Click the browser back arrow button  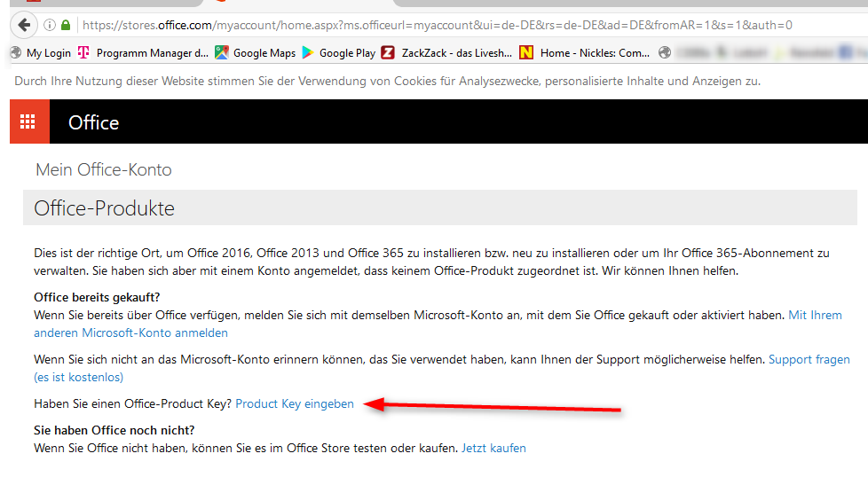click(x=24, y=25)
